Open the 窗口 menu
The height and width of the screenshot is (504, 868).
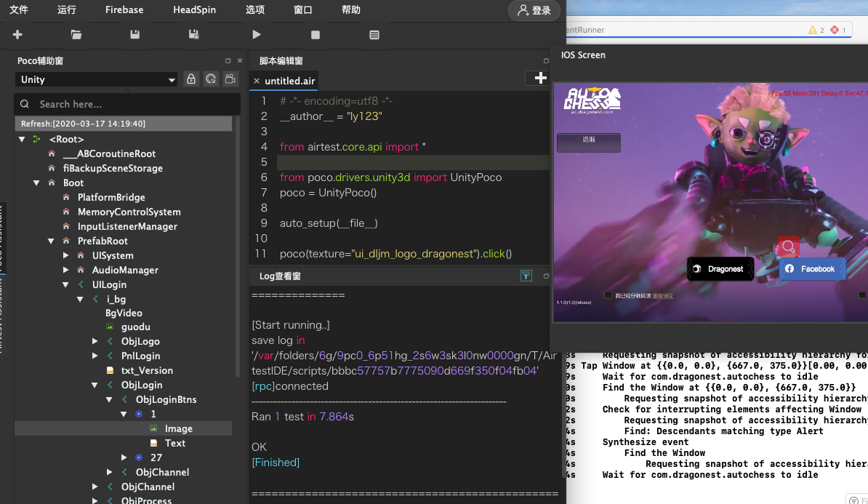click(x=303, y=10)
